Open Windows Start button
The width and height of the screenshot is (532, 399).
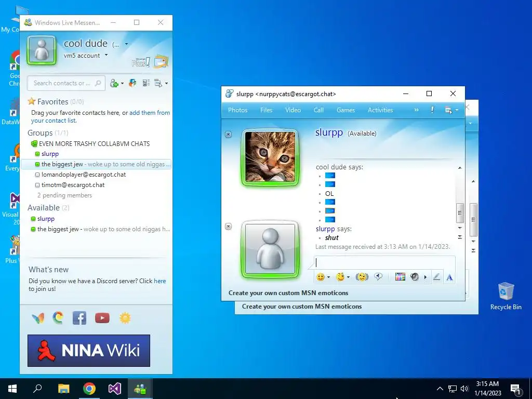click(x=12, y=389)
